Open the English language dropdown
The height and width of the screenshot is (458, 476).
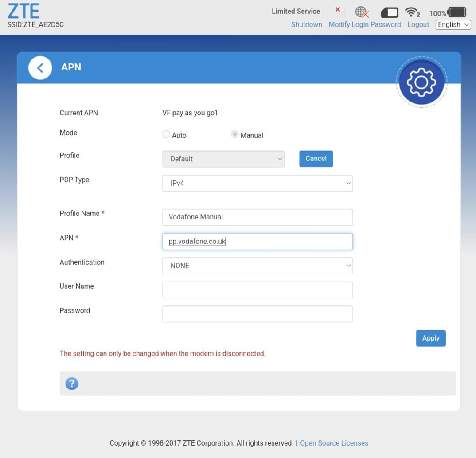pos(453,24)
